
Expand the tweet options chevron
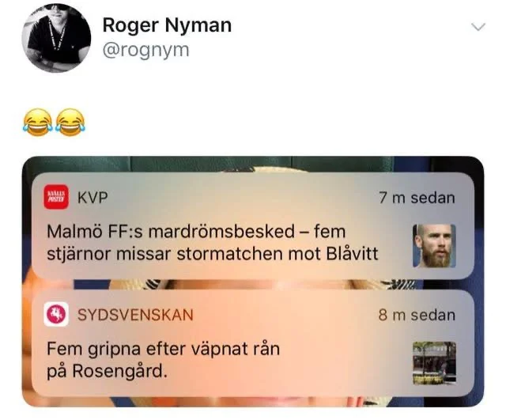tap(478, 27)
